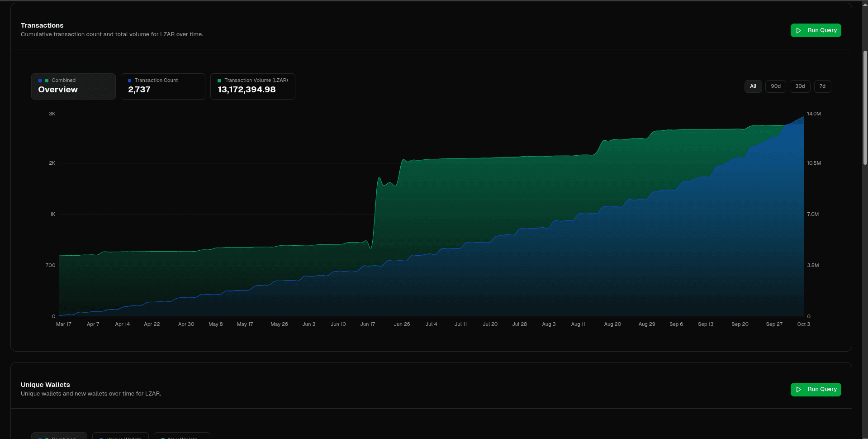Select the Combined Overview tab

click(x=73, y=86)
